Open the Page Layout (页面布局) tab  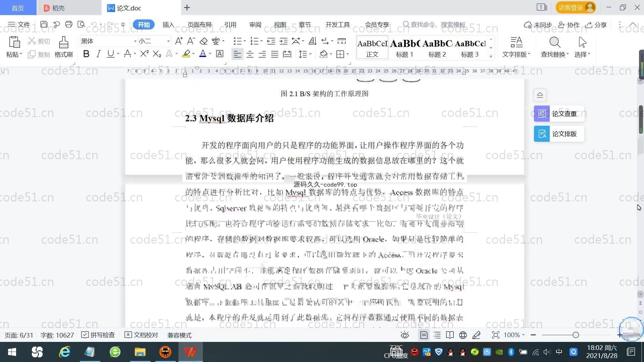[x=199, y=24]
